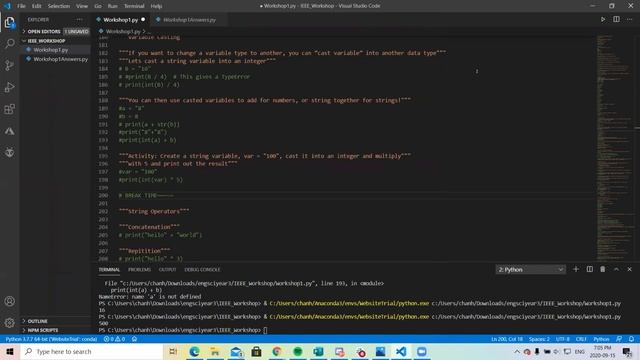
Task: Expand the NPM SCRIPTS section
Action: [x=55, y=330]
